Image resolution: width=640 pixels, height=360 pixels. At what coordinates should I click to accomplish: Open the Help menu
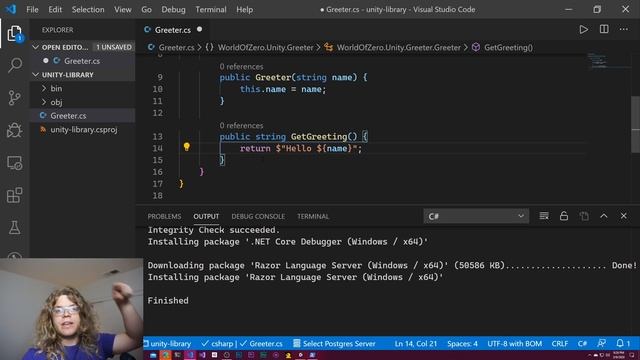pos(244,9)
